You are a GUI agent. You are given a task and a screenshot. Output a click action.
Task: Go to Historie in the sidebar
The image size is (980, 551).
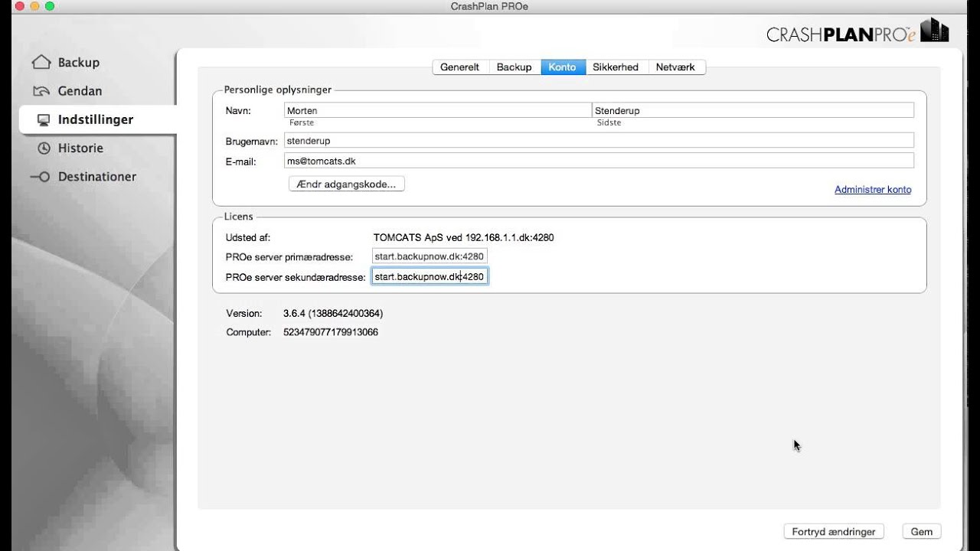(80, 148)
